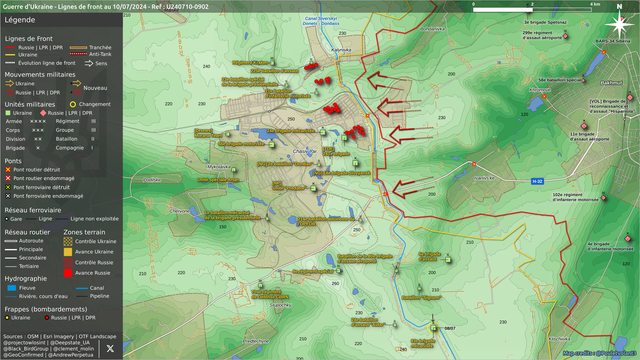Click the Canal Siverskyi Donets - Donbass label
Viewport: 640px width, 360px height.
click(321, 21)
